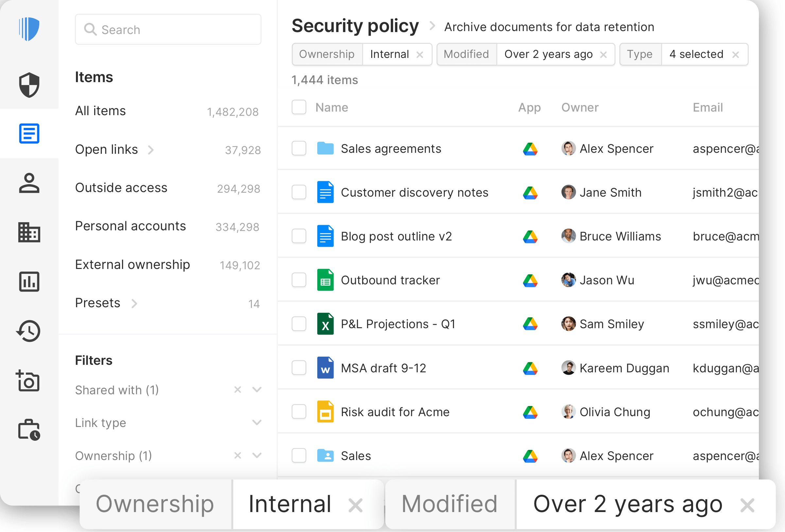Image resolution: width=785 pixels, height=532 pixels.
Task: Expand the Link type filter dropdown
Action: click(257, 423)
